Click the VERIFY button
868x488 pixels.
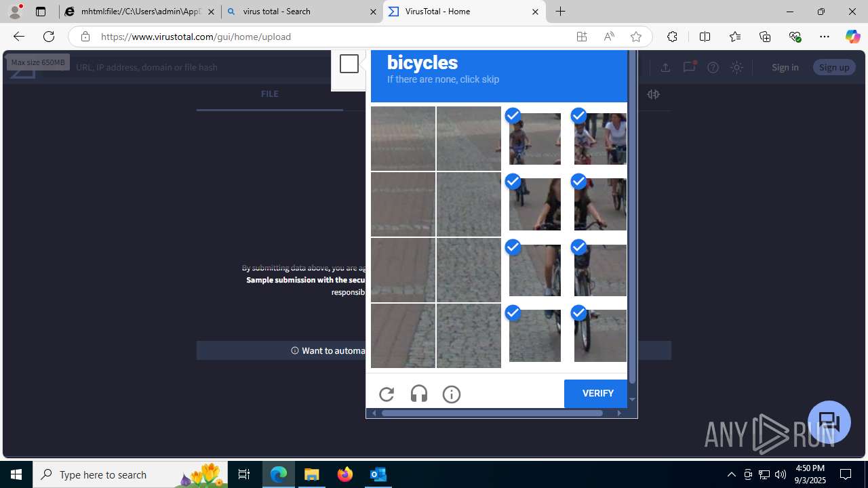tap(595, 394)
